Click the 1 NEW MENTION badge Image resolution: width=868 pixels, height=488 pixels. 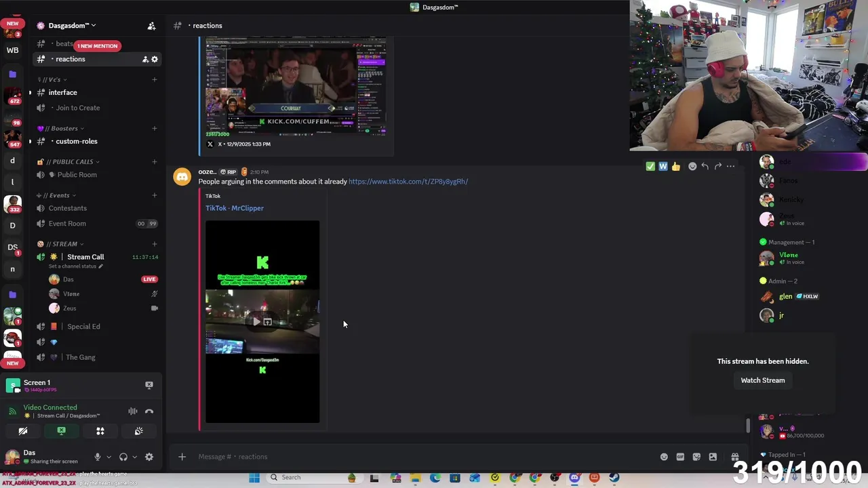click(97, 46)
